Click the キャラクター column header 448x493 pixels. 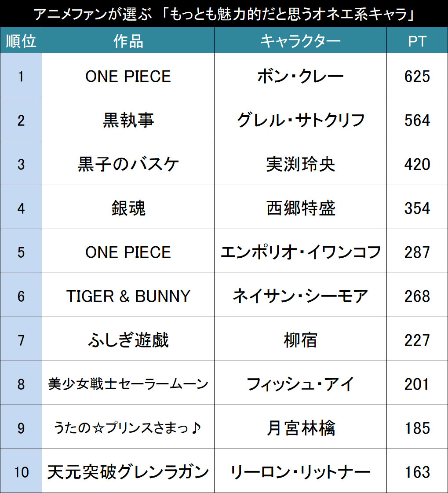coord(300,40)
